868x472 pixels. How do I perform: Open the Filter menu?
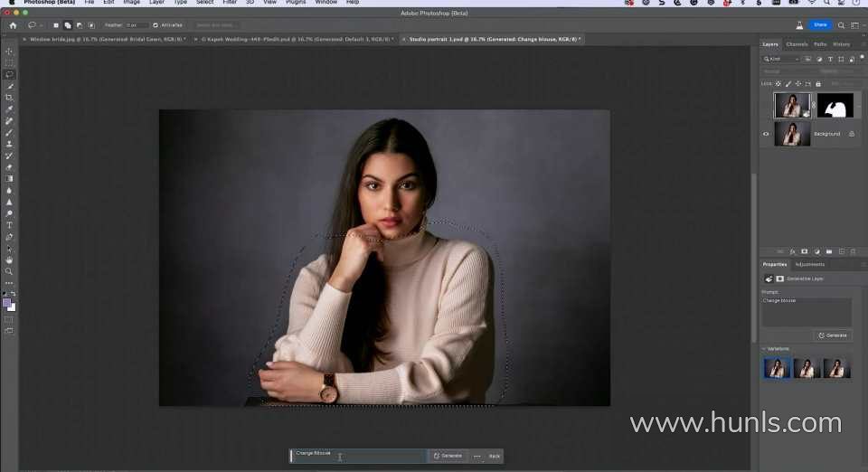point(230,2)
